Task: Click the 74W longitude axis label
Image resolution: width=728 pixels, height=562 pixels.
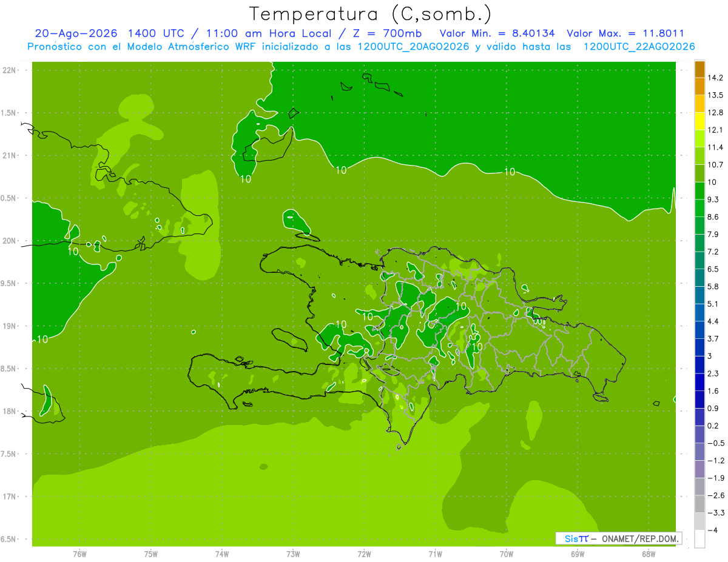Action: (222, 554)
